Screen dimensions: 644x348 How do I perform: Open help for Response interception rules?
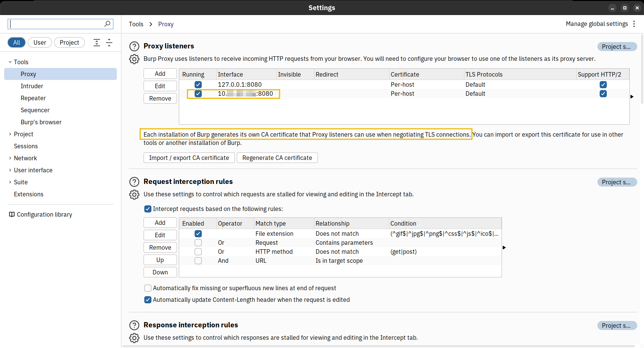click(134, 325)
